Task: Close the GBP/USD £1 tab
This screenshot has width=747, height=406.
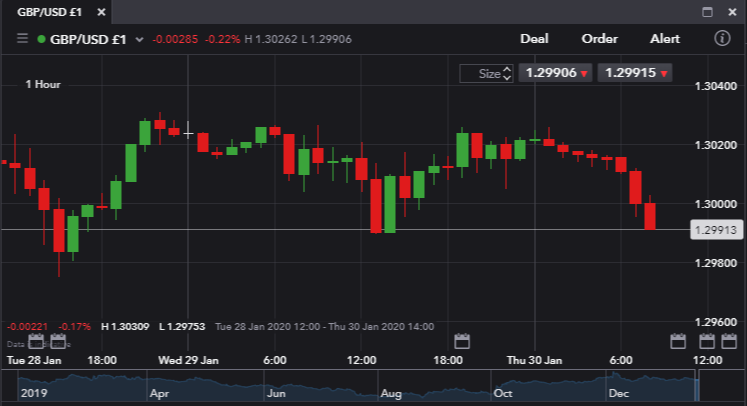Action: coord(101,12)
